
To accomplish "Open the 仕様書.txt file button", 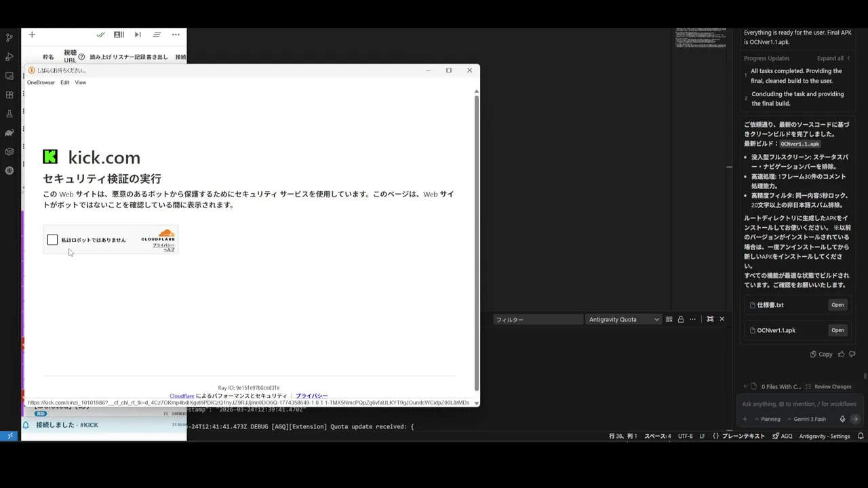I will point(837,305).
